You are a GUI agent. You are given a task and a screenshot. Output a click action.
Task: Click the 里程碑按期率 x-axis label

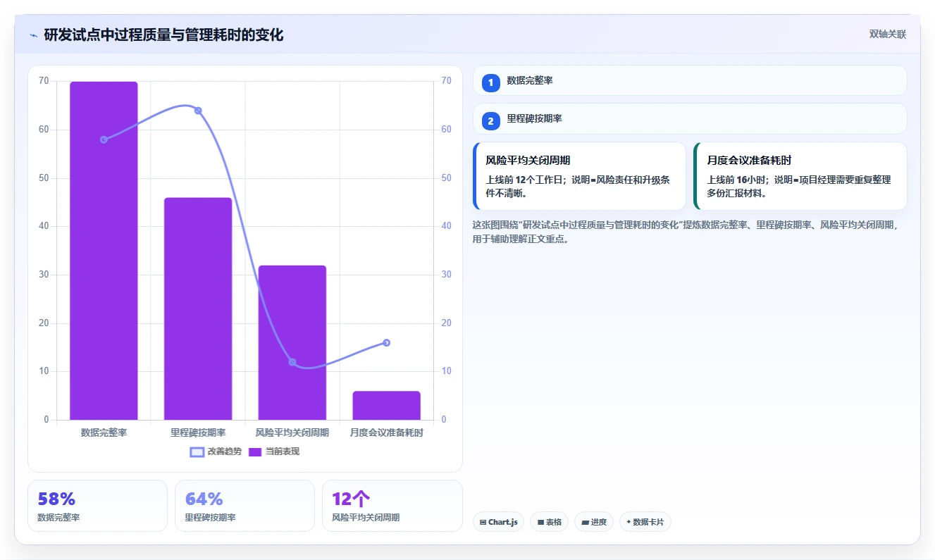198,433
